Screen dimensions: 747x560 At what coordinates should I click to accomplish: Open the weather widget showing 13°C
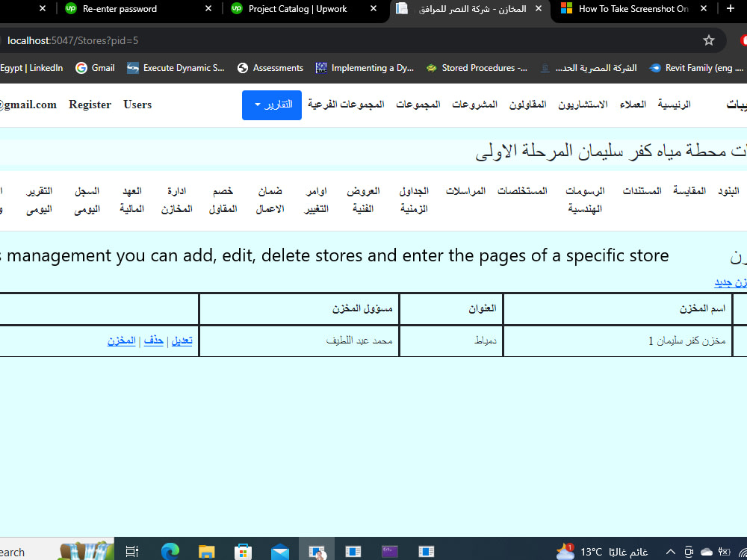(601, 552)
